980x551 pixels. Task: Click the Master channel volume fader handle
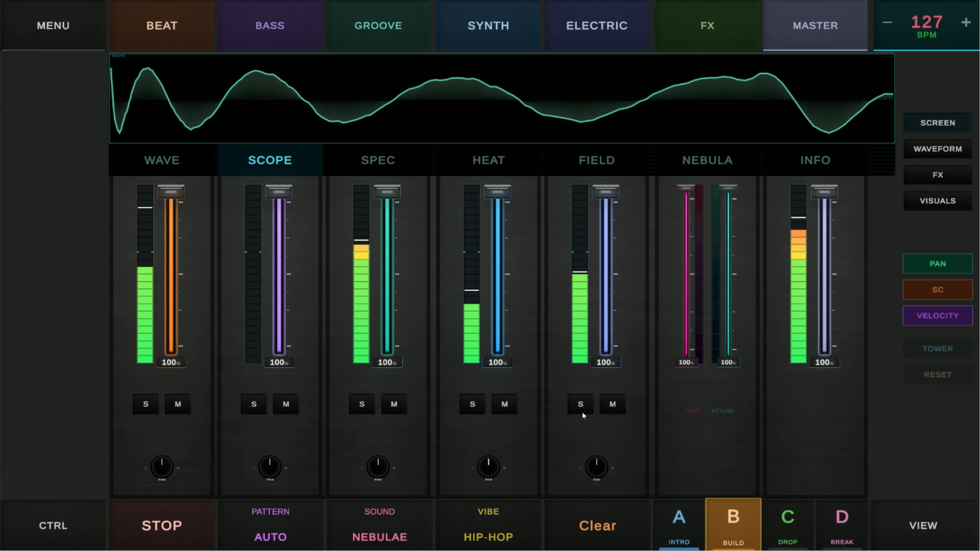click(824, 192)
